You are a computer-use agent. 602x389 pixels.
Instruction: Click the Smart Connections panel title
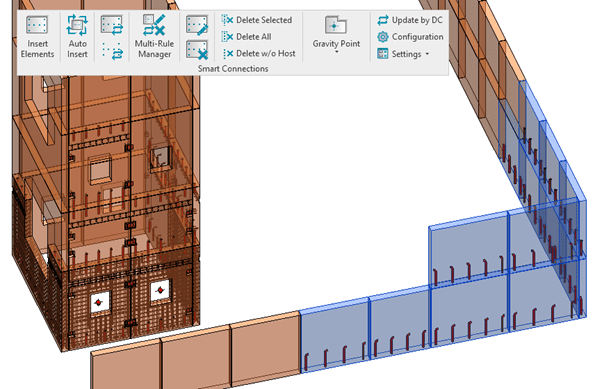coord(233,69)
